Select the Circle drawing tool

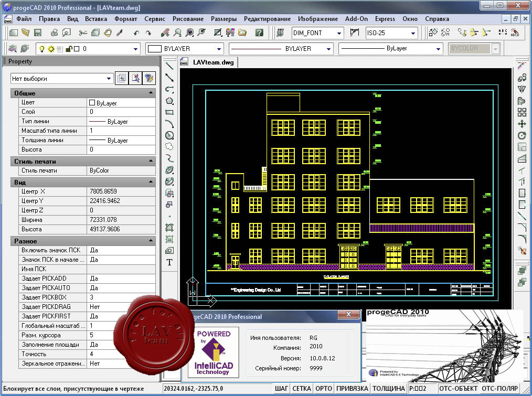[169, 135]
